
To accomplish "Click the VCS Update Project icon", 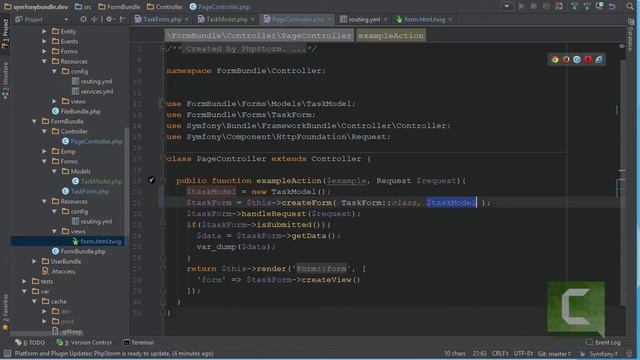I will tap(574, 6).
